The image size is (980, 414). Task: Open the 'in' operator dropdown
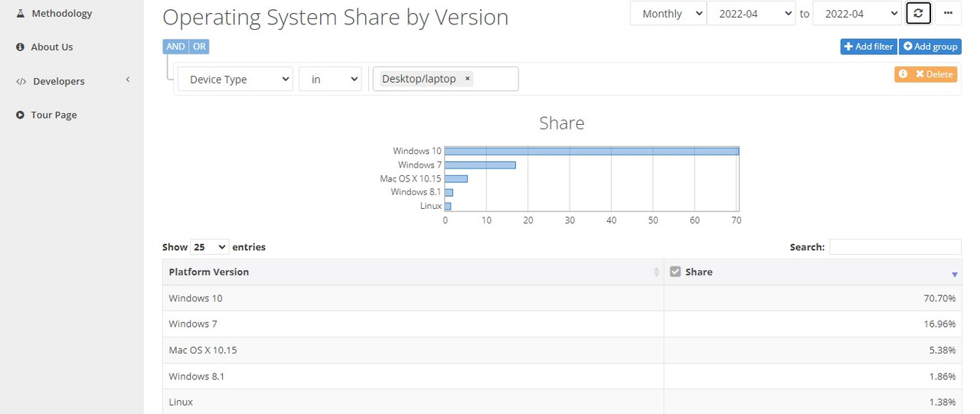tap(330, 79)
